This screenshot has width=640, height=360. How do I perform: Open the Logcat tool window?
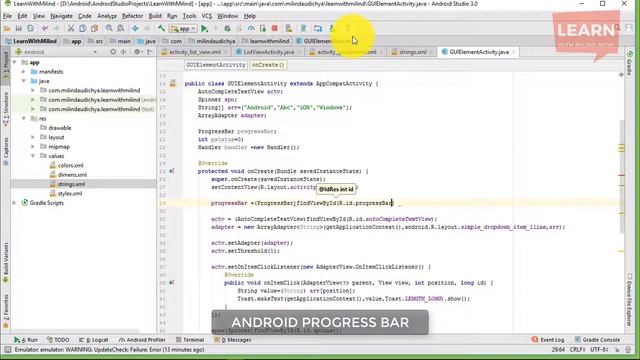[93, 340]
